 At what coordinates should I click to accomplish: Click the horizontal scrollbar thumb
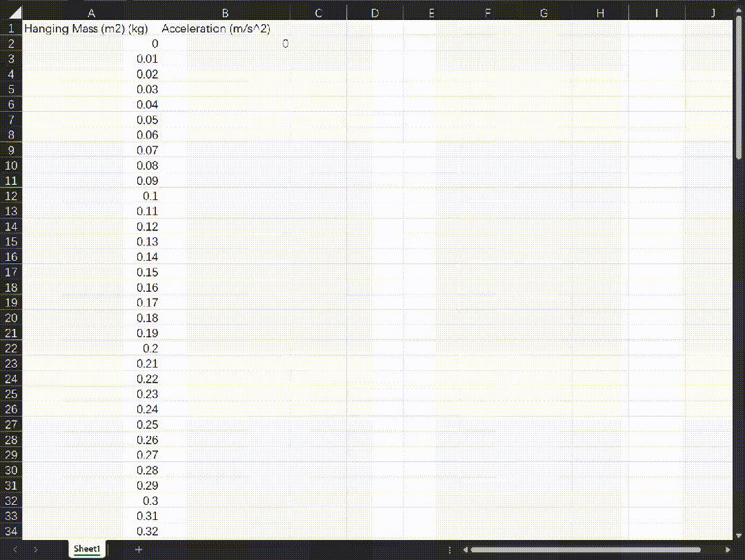pyautogui.click(x=585, y=550)
